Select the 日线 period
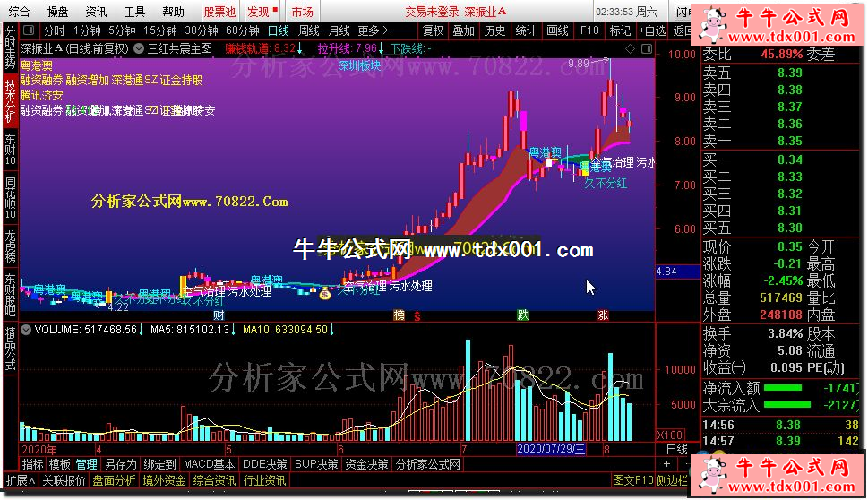868x500 pixels. 279,30
